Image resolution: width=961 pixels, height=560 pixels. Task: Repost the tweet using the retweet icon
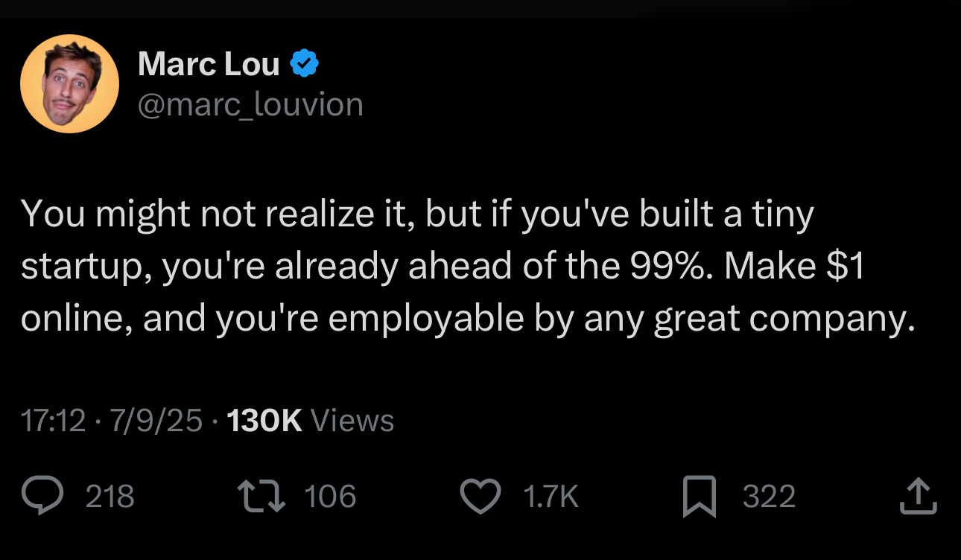(259, 496)
